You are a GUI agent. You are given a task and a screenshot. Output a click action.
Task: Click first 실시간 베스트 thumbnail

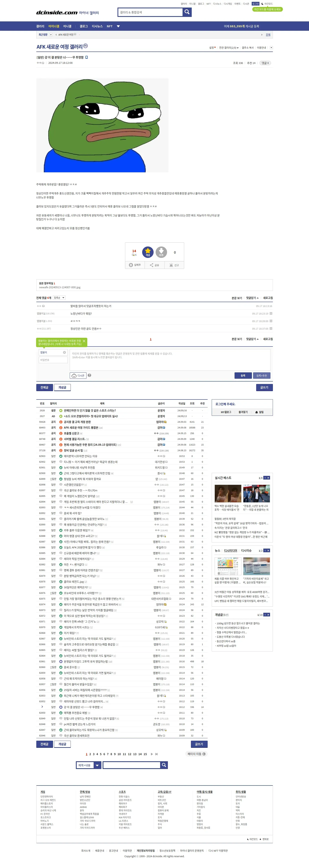point(228,494)
